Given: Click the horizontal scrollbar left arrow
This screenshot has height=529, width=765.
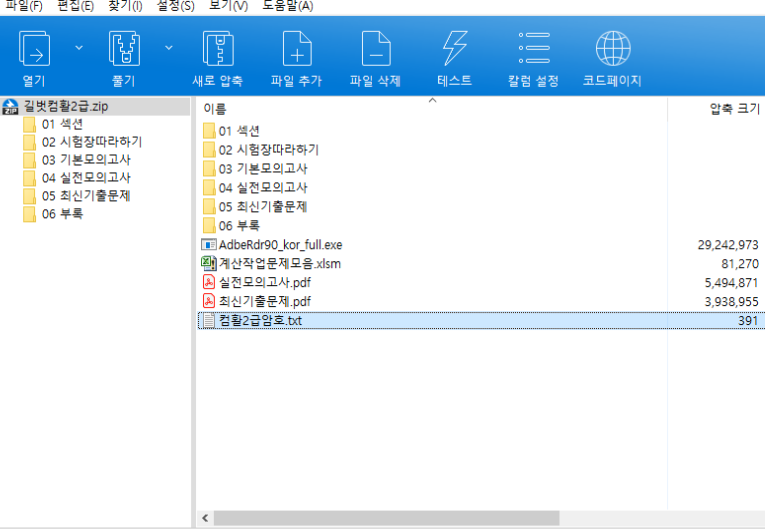Looking at the screenshot, I should (x=205, y=518).
